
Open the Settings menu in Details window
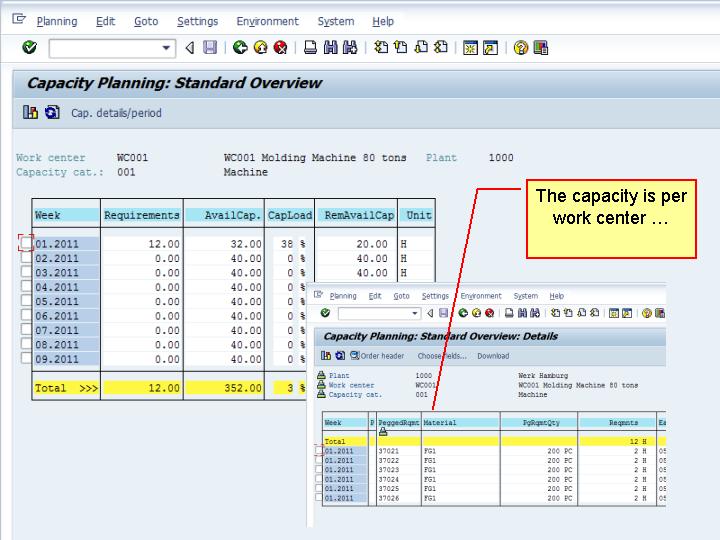[435, 296]
